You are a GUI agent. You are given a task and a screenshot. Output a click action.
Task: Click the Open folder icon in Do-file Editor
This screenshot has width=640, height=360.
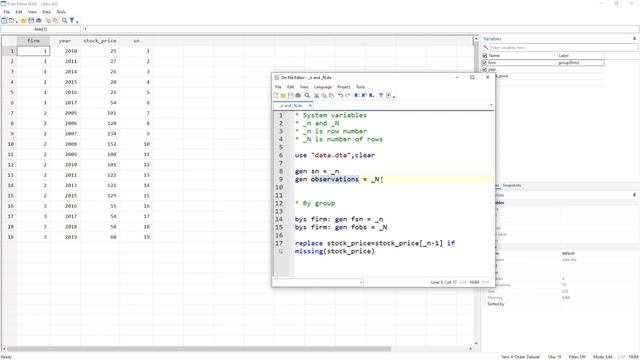pos(282,95)
